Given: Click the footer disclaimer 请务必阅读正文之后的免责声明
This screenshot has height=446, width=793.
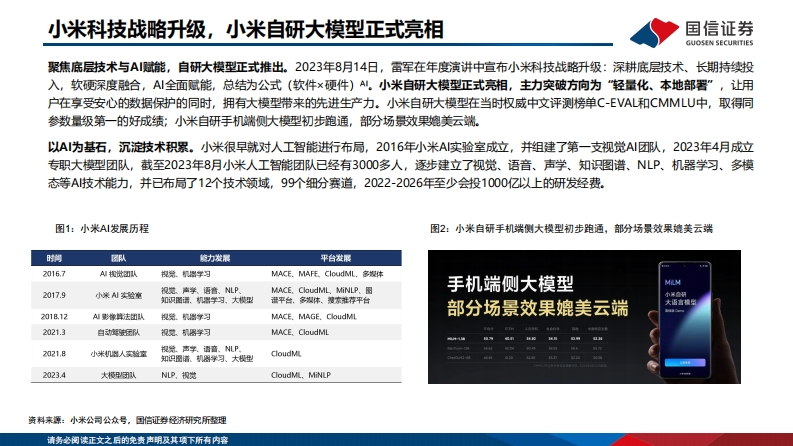Looking at the screenshot, I should click(x=138, y=440).
